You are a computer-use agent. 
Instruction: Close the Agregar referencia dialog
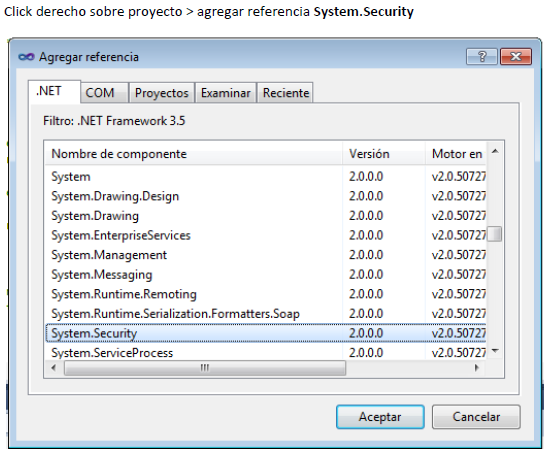(516, 57)
